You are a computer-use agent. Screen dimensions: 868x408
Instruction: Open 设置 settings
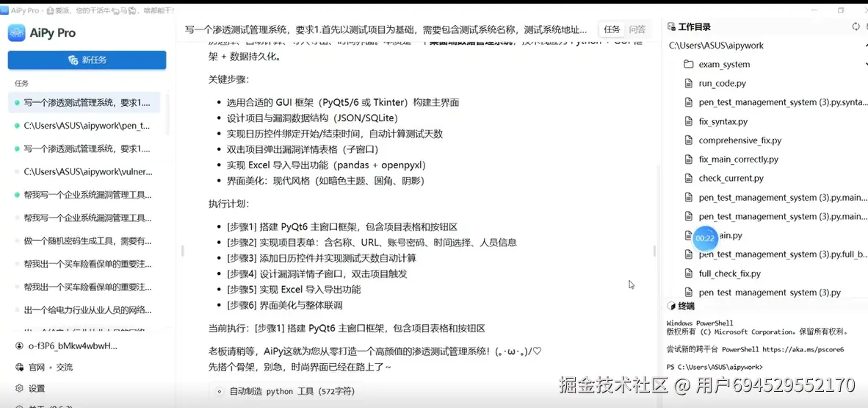tap(37, 389)
